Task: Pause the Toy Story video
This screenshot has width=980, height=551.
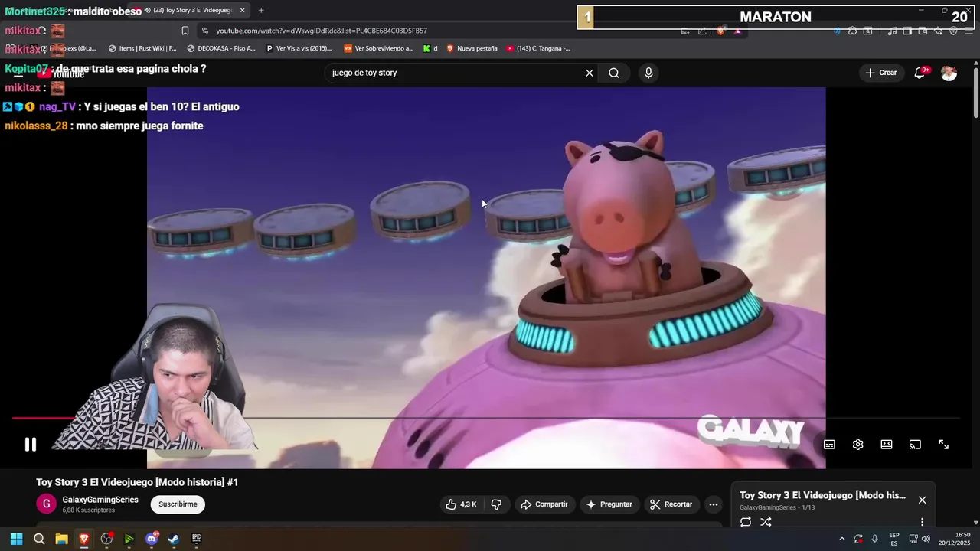Action: (x=30, y=445)
